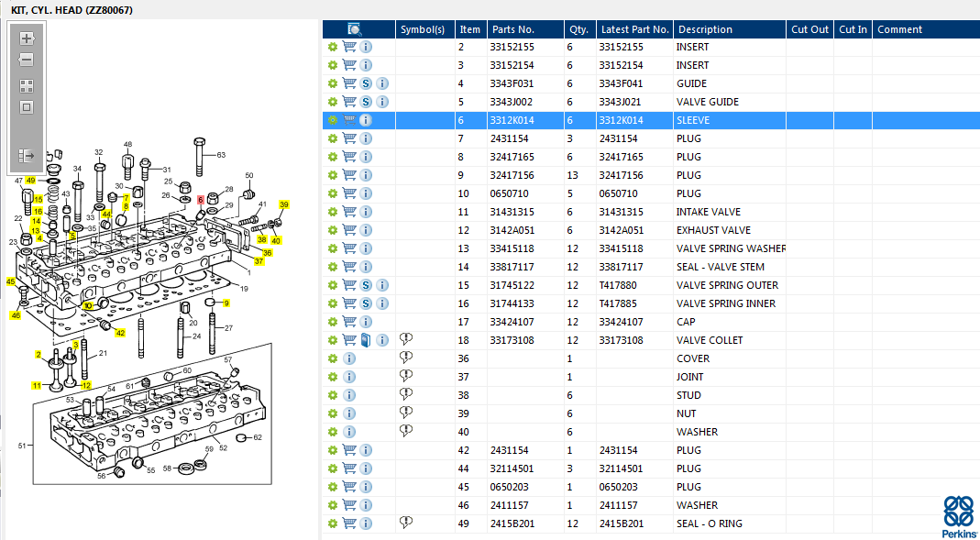980x540 pixels.
Task: Open the comment bubble for item 36 COVER
Action: 406,358
